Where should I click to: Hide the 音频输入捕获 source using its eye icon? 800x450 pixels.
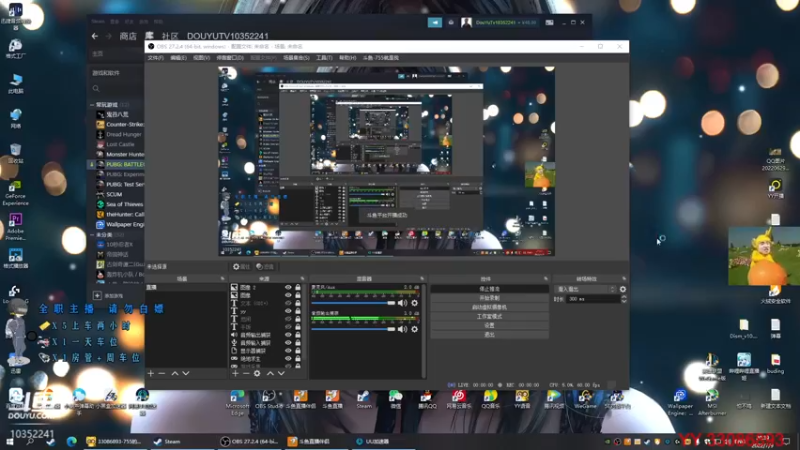pos(288,342)
